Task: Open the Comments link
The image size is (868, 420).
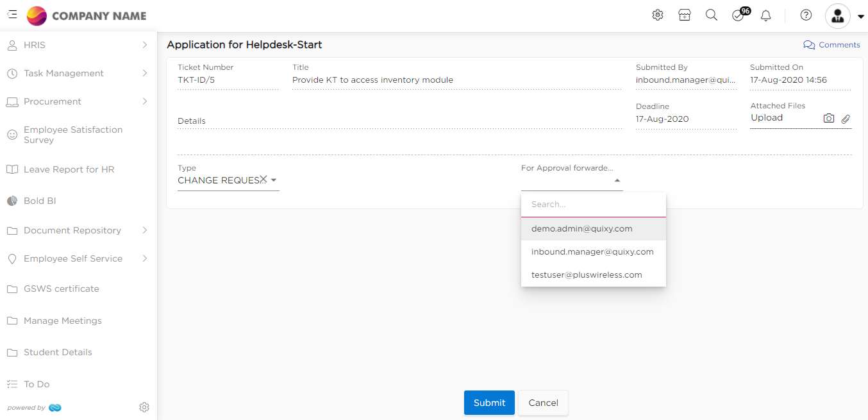Action: point(831,45)
